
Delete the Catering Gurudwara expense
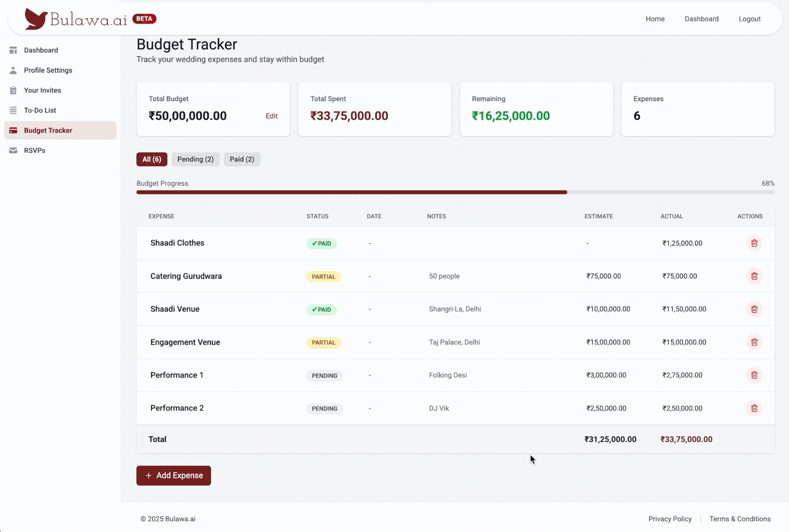754,276
